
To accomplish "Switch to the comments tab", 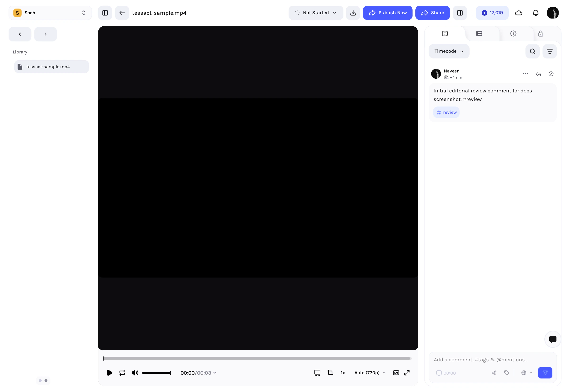I will click(x=445, y=34).
